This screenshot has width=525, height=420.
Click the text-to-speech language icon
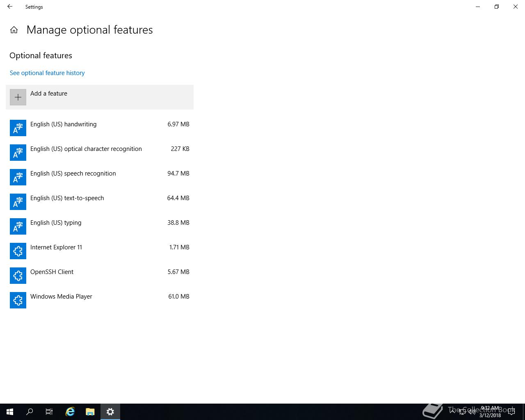pyautogui.click(x=18, y=202)
